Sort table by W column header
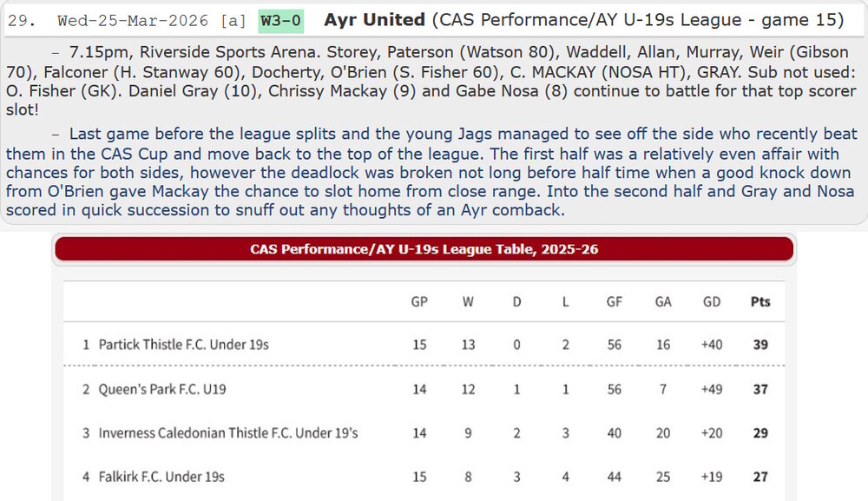The height and width of the screenshot is (501, 868). [x=468, y=302]
